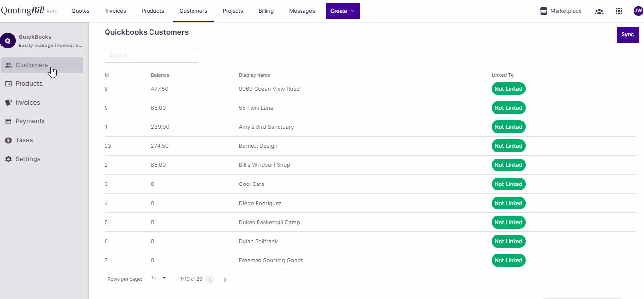Click the Freeman Sporting Goods name
Viewport: 644px width, 299px height.
(x=271, y=260)
